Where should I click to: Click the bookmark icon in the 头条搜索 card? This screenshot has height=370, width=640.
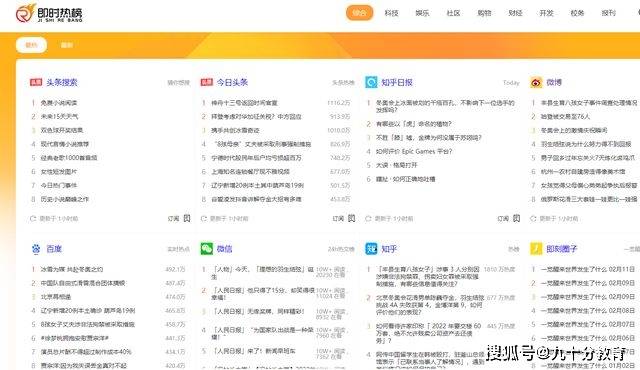[x=187, y=218]
